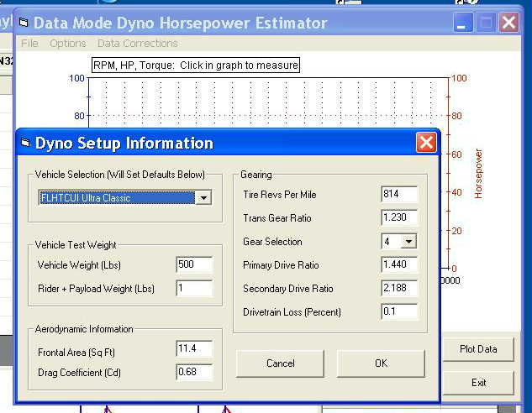Click the Drivetrain Loss percent field
Viewport: 532px width, 413px height.
tap(398, 312)
